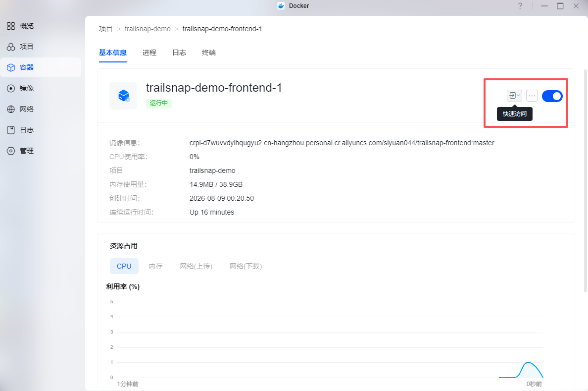Image resolution: width=588 pixels, height=391 pixels.
Task: Show 网络(上传) upload chart
Action: tap(196, 266)
